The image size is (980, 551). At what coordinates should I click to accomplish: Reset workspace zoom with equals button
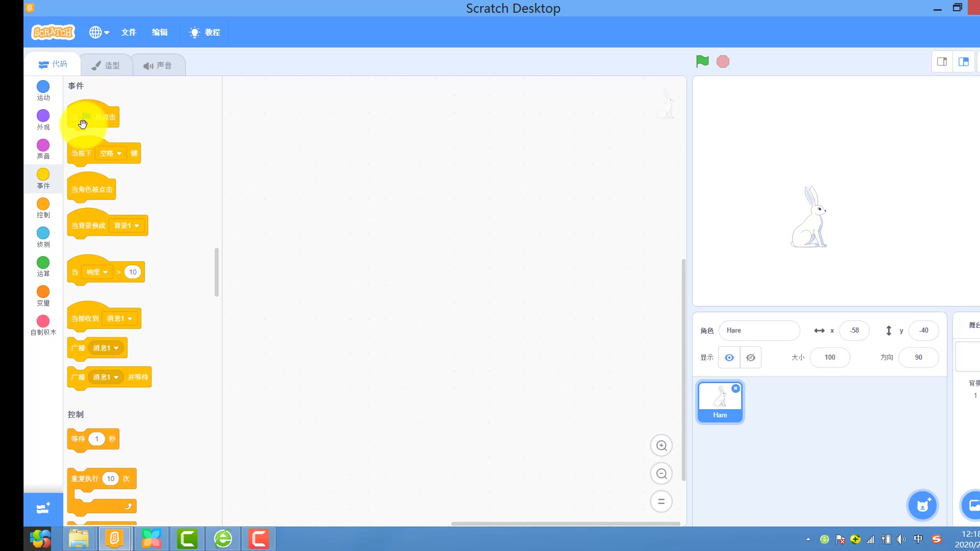pyautogui.click(x=661, y=502)
